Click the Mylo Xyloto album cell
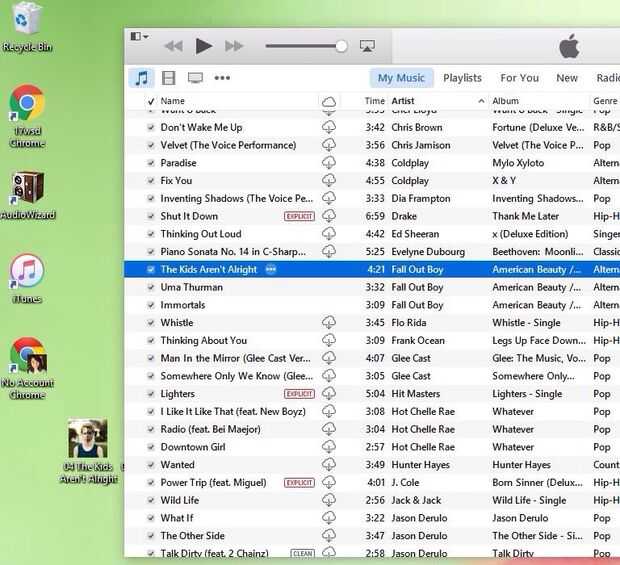 click(x=518, y=163)
